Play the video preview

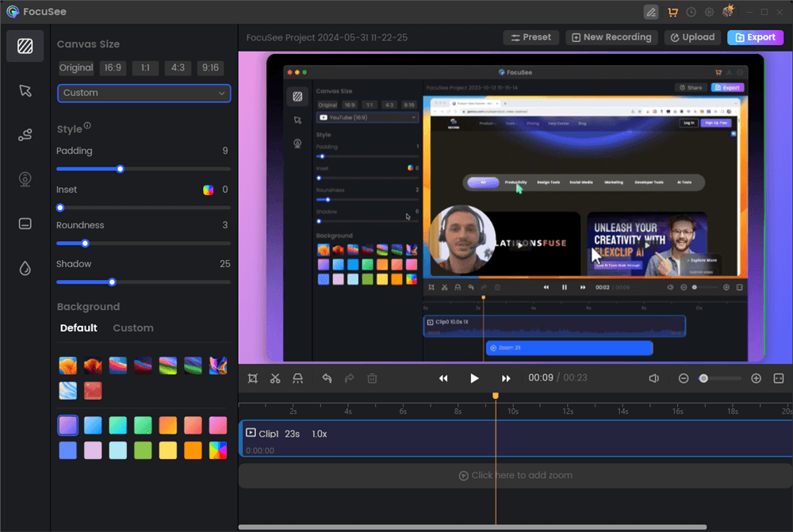pos(474,378)
